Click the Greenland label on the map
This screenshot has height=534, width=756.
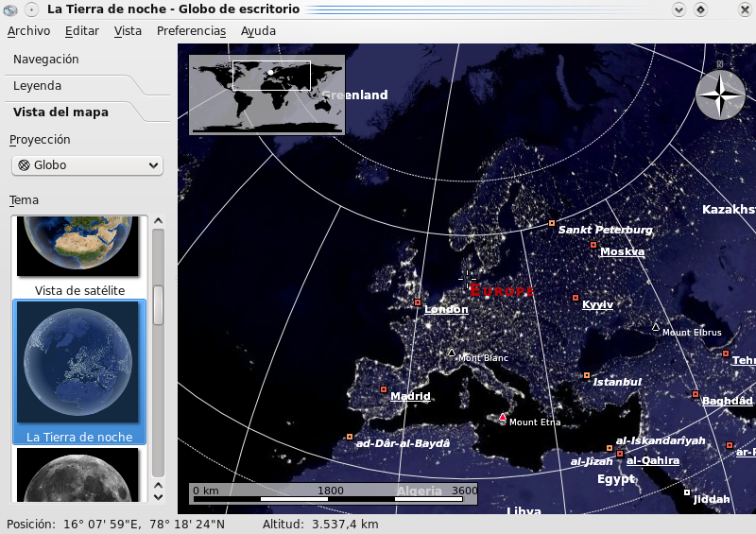coord(355,95)
